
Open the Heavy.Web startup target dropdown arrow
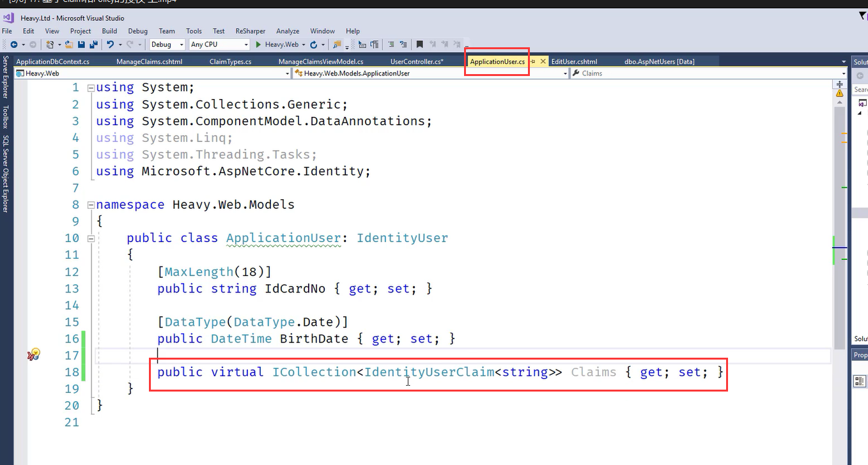[303, 45]
